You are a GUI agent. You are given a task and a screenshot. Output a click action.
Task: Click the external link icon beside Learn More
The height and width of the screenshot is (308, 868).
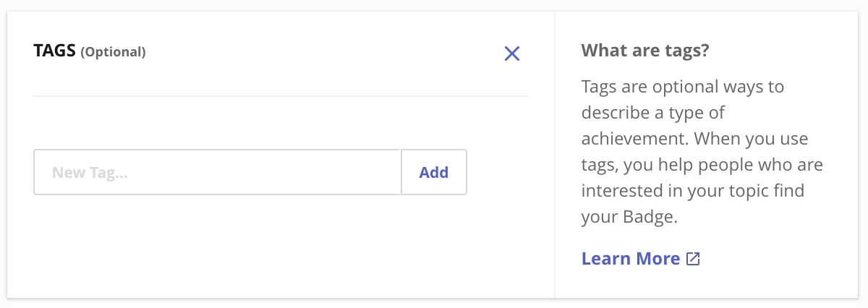tap(693, 259)
